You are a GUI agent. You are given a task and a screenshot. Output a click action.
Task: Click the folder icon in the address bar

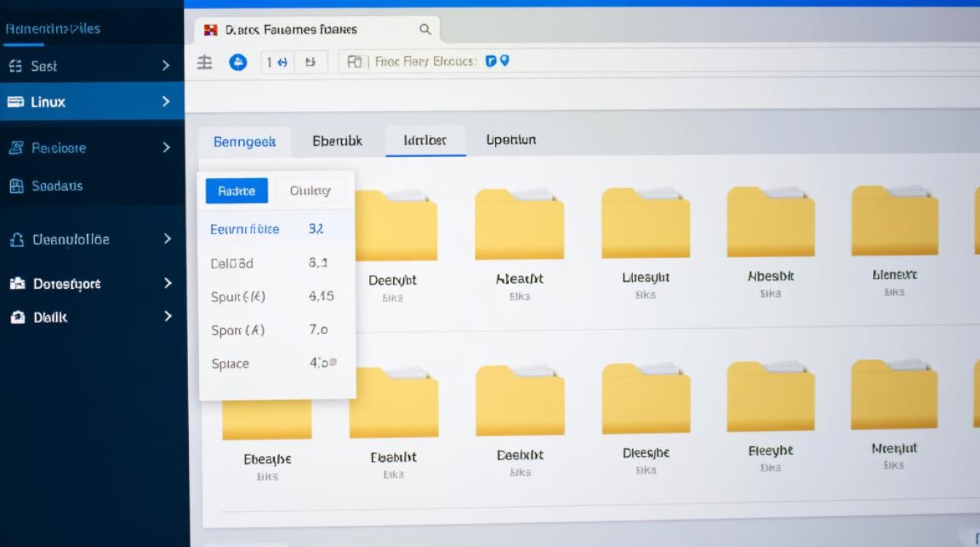point(355,62)
